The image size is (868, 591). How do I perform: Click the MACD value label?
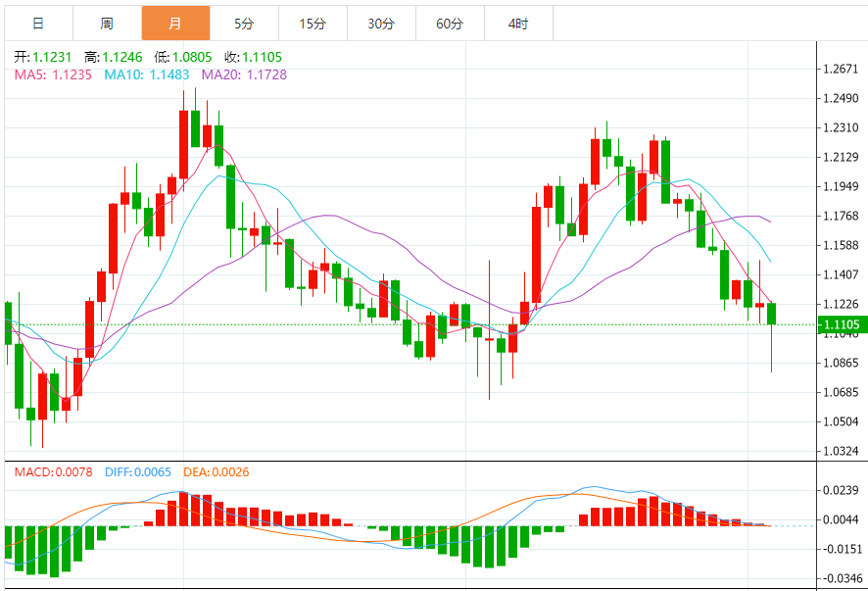[x=53, y=472]
